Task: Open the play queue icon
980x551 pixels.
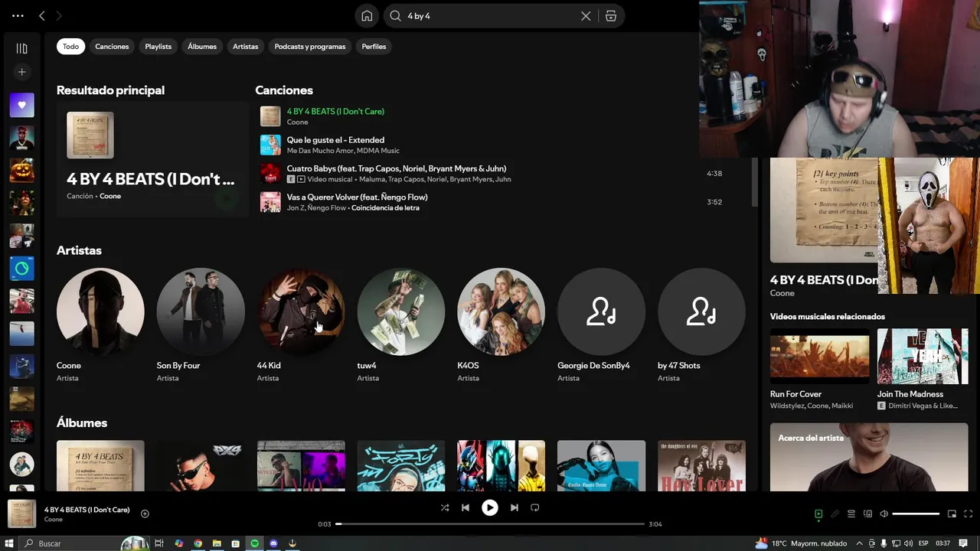Action: (851, 514)
